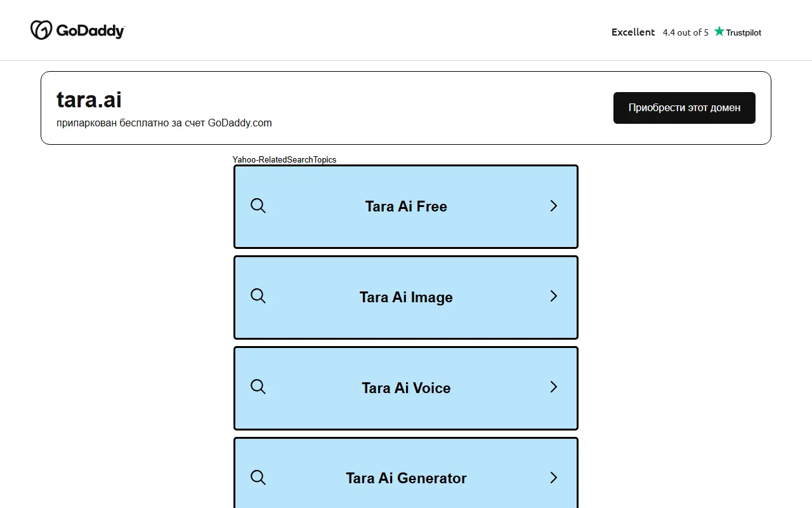Open the Tara Ai Voice link
The width and height of the screenshot is (812, 508).
tap(406, 388)
